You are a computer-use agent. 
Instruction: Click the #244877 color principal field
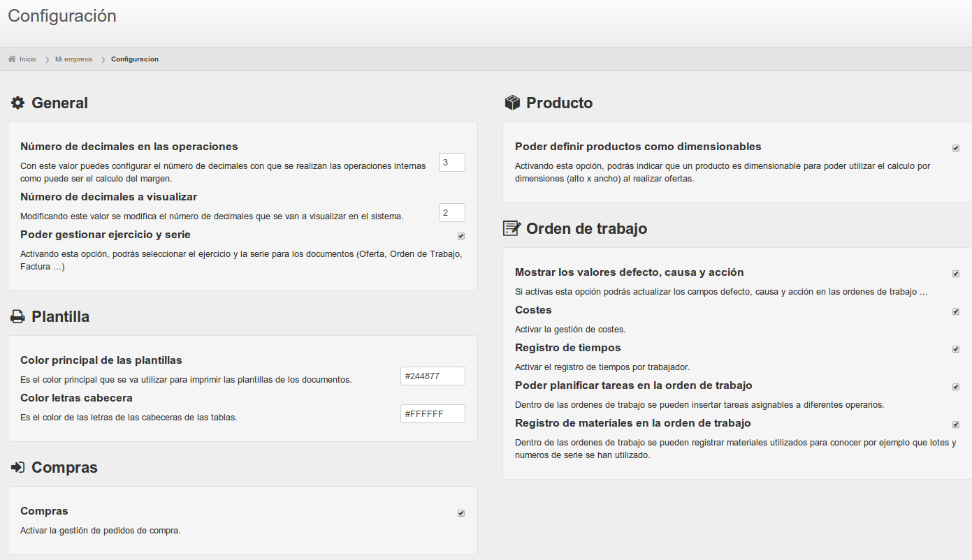(x=433, y=376)
